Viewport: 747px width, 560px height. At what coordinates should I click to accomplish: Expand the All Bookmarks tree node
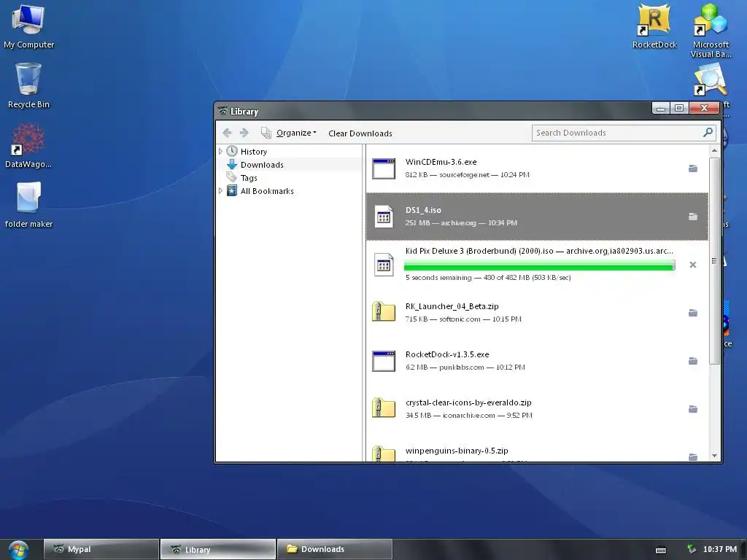coord(220,191)
